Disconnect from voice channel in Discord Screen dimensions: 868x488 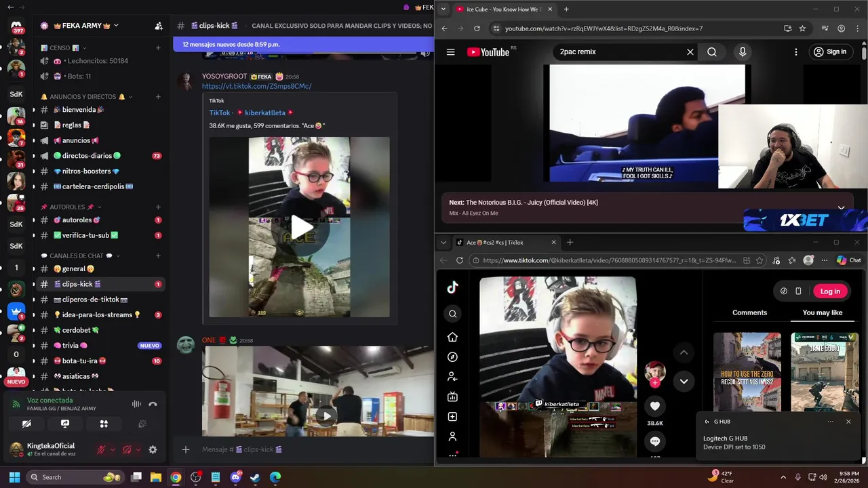click(153, 404)
